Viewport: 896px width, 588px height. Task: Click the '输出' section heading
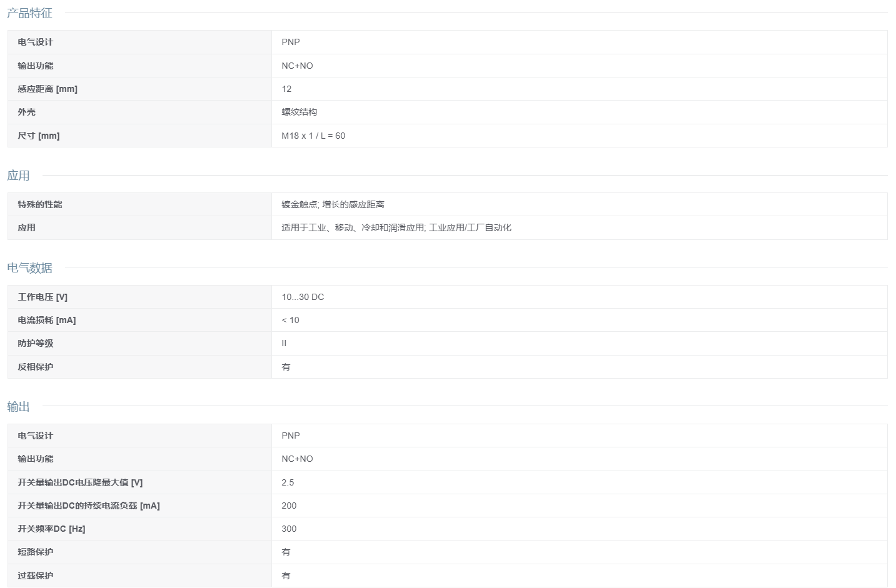point(18,406)
